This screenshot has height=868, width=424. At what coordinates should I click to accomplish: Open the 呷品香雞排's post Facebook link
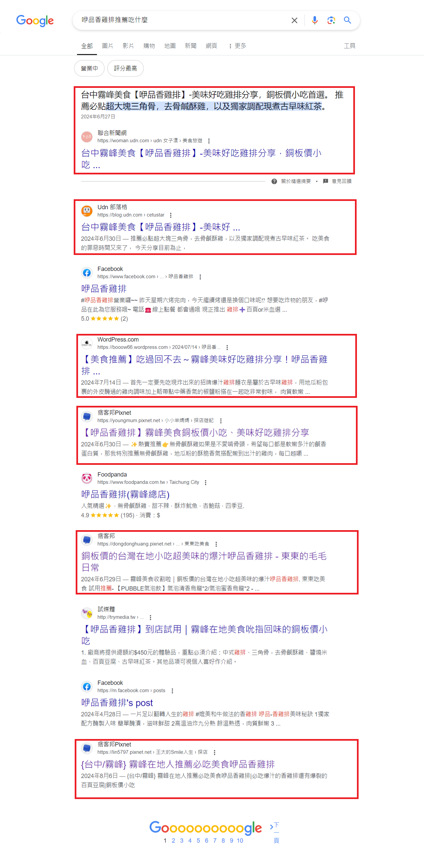coord(117,703)
